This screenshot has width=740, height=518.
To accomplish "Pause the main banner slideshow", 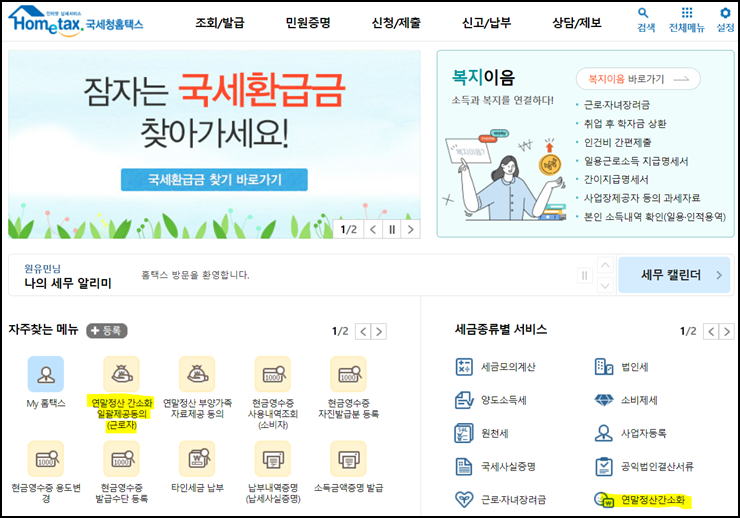I will pyautogui.click(x=391, y=230).
